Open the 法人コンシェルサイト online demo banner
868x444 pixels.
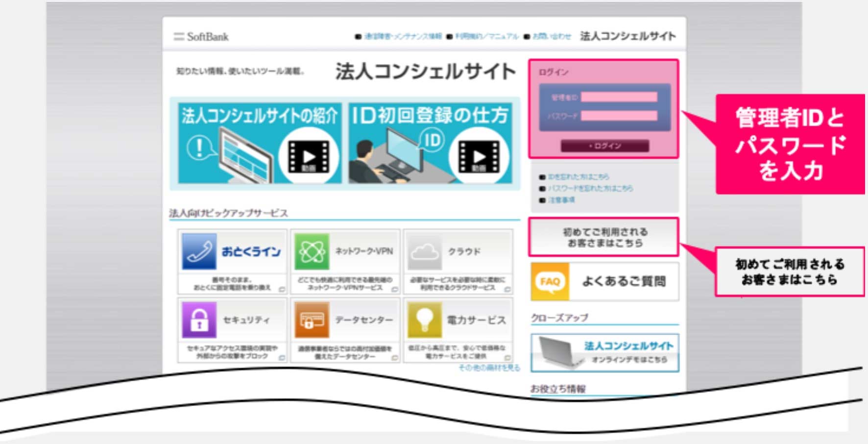(x=605, y=352)
